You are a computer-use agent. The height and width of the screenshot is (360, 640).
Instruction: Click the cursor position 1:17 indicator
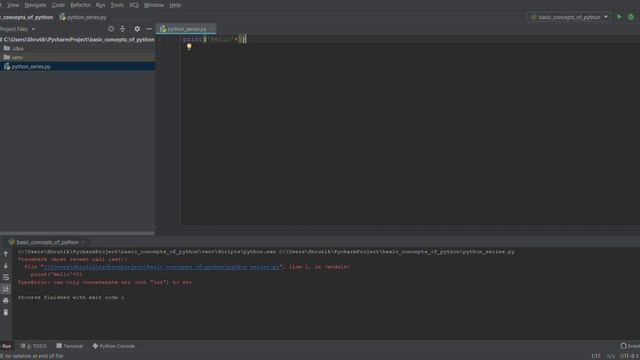point(596,356)
